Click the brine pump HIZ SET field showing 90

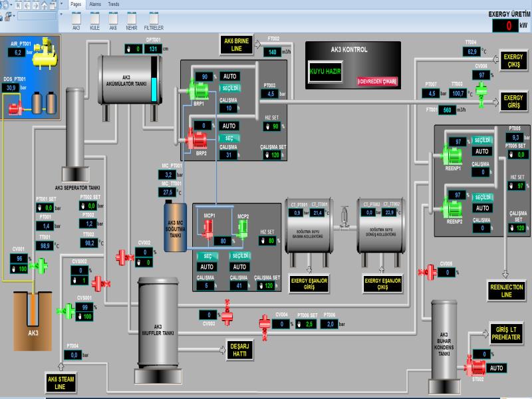[273, 126]
